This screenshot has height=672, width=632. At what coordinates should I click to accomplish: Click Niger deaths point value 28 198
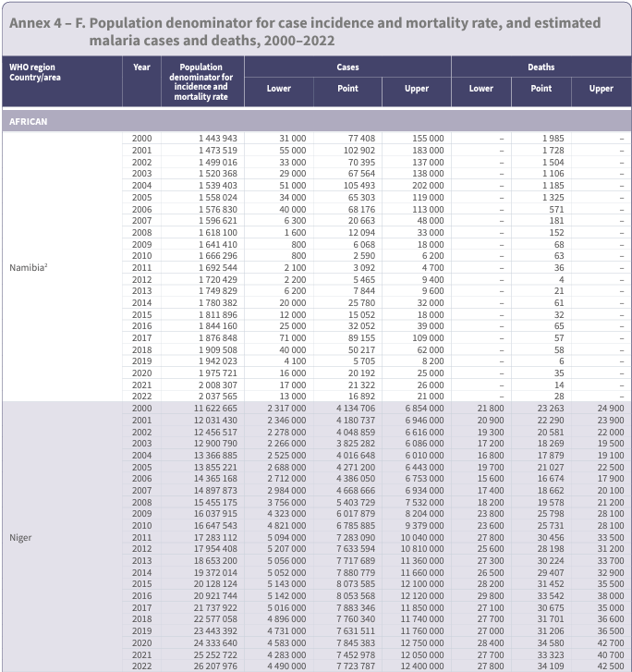pos(551,549)
